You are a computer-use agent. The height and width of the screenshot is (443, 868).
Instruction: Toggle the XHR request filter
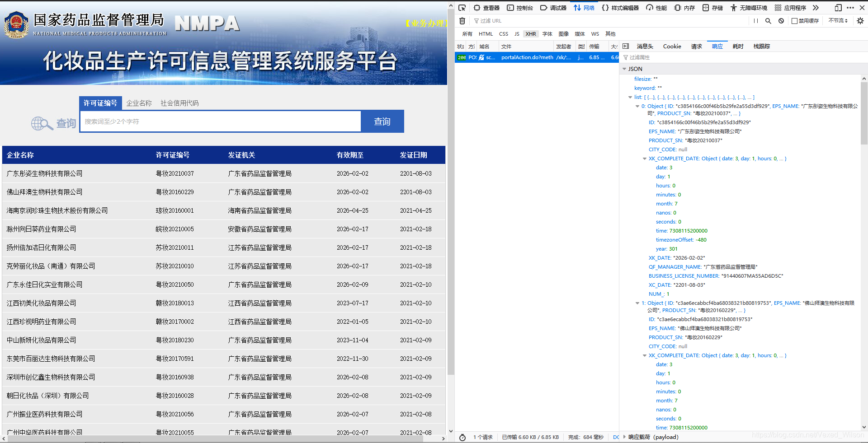pyautogui.click(x=531, y=34)
